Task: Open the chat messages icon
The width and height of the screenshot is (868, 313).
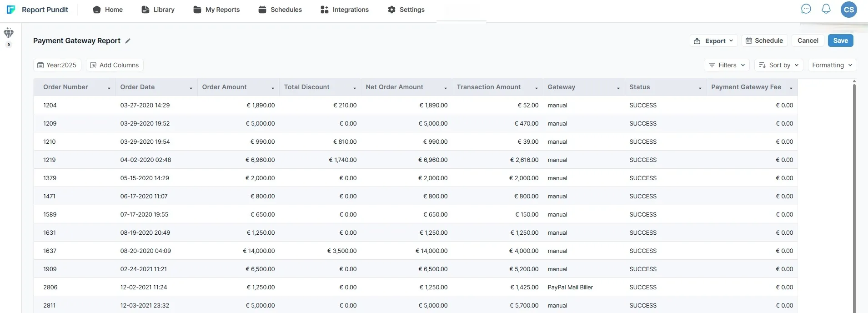Action: 806,9
